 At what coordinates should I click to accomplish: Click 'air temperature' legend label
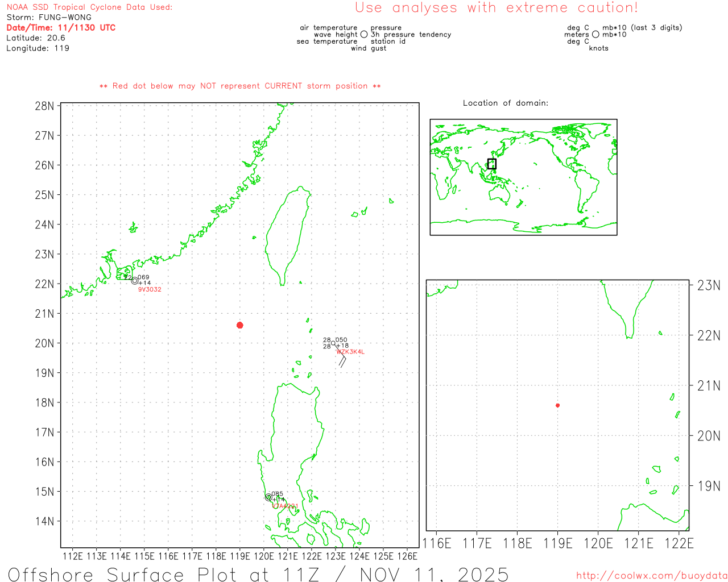pos(329,28)
